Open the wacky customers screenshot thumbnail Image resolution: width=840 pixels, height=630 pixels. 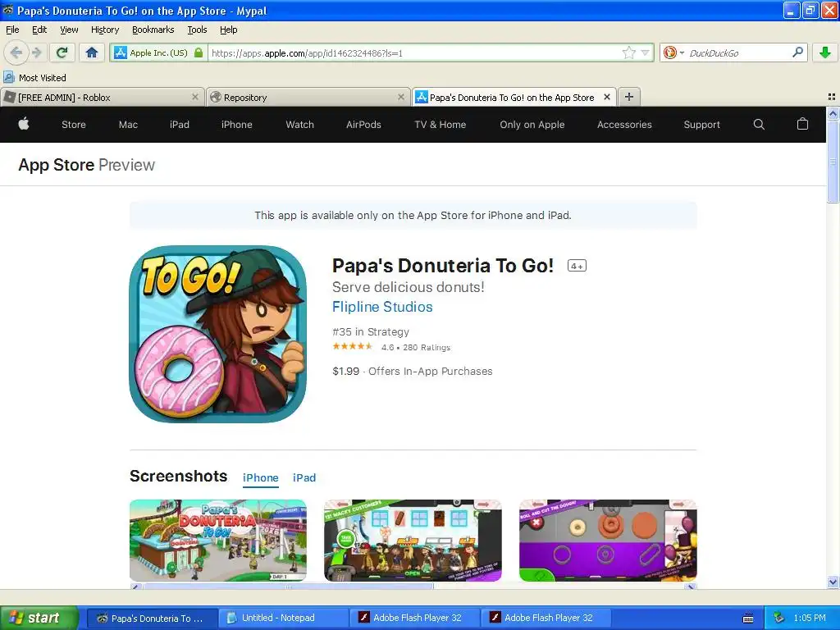point(413,541)
